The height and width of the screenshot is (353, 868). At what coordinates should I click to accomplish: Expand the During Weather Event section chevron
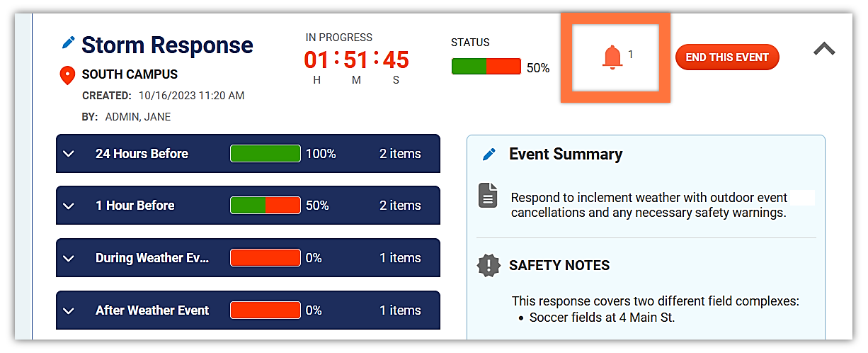69,258
